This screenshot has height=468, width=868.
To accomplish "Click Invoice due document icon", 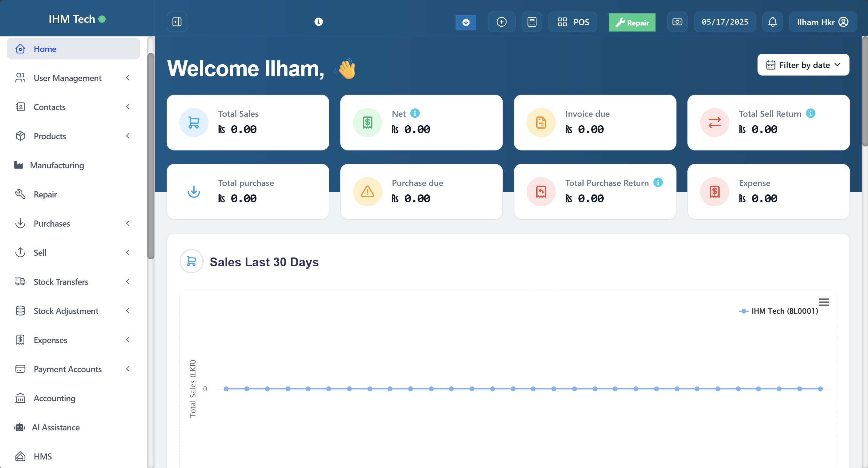I will (541, 123).
